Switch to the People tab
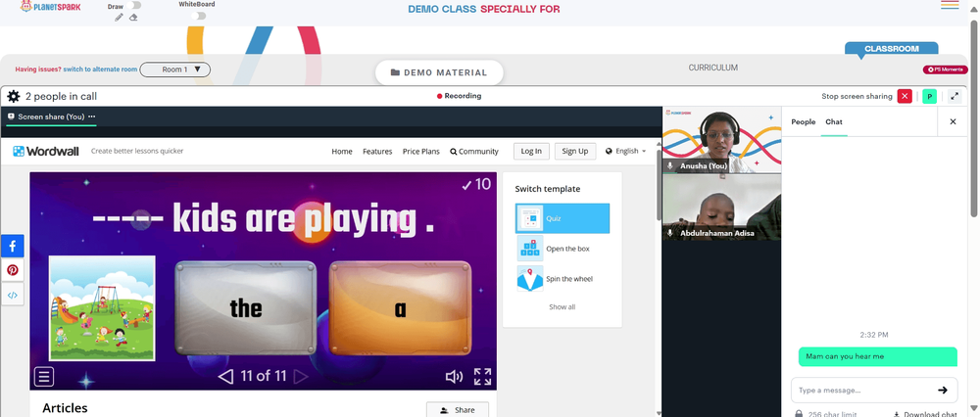Image resolution: width=980 pixels, height=417 pixels. click(804, 121)
